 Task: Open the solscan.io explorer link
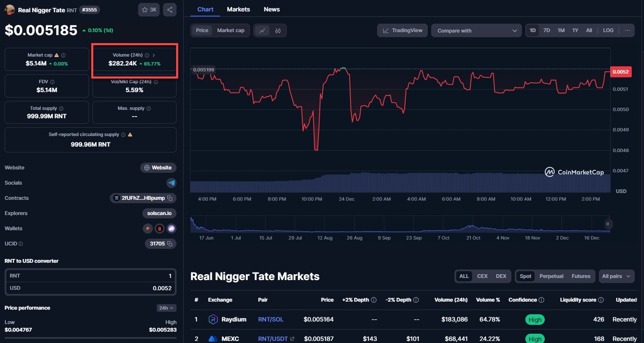[159, 213]
